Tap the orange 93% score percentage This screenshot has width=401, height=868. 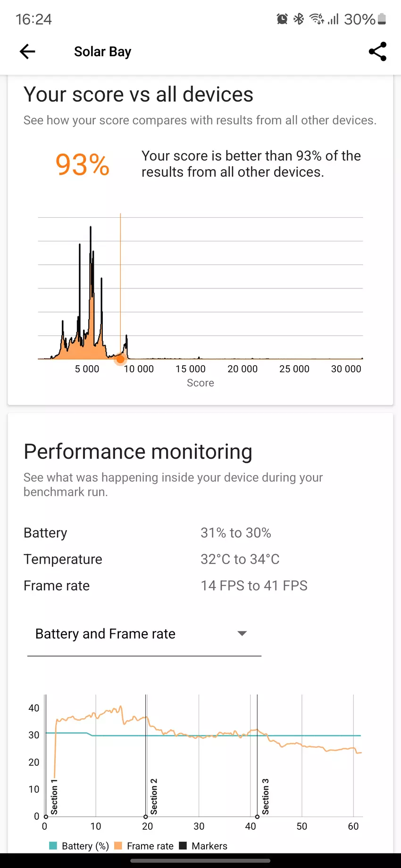click(83, 164)
